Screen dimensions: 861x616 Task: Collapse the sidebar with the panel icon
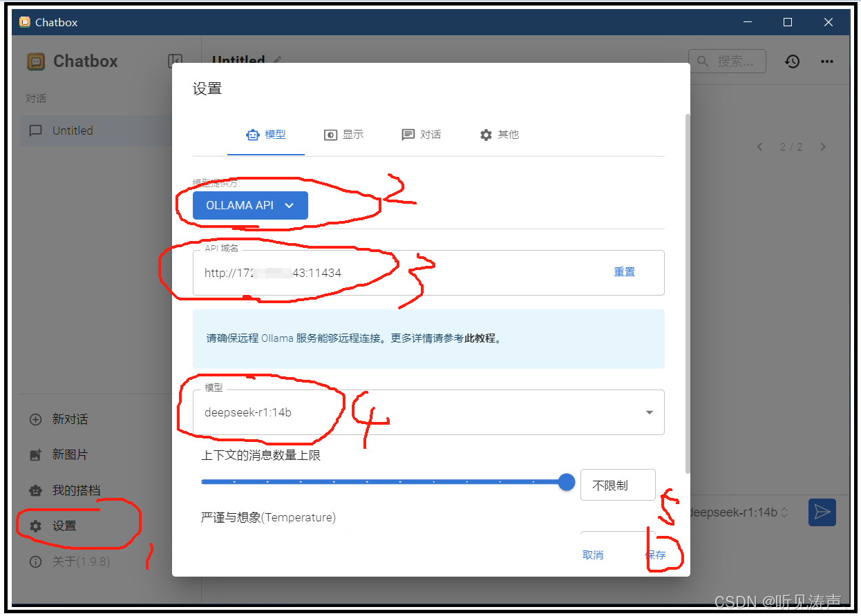[175, 61]
